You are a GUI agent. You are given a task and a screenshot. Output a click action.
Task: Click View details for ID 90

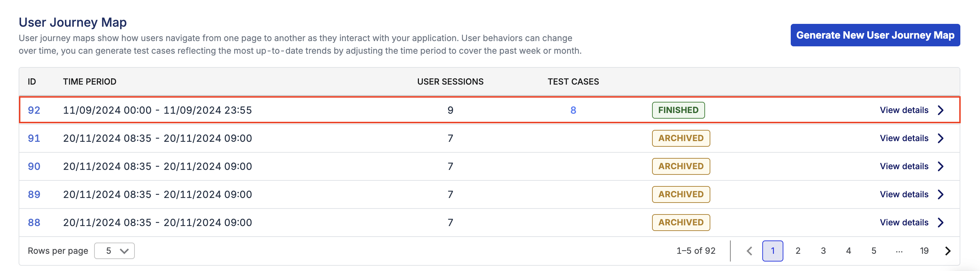[x=904, y=166]
